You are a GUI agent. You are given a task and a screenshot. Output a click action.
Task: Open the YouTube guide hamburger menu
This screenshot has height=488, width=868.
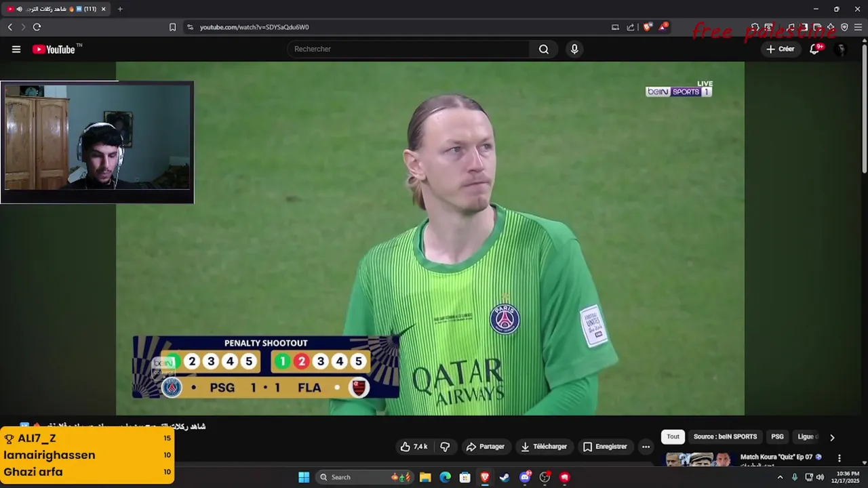(16, 49)
